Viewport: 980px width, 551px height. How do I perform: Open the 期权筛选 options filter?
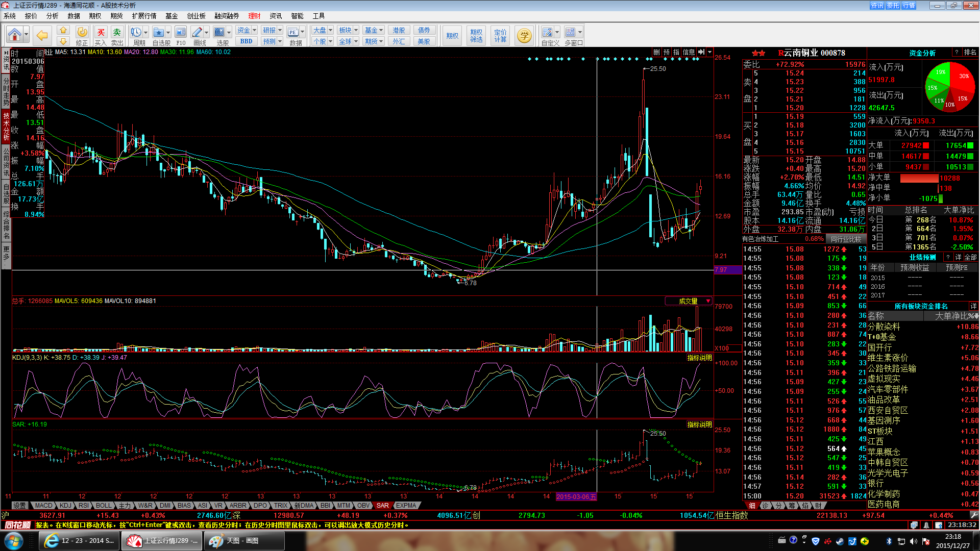[476, 36]
